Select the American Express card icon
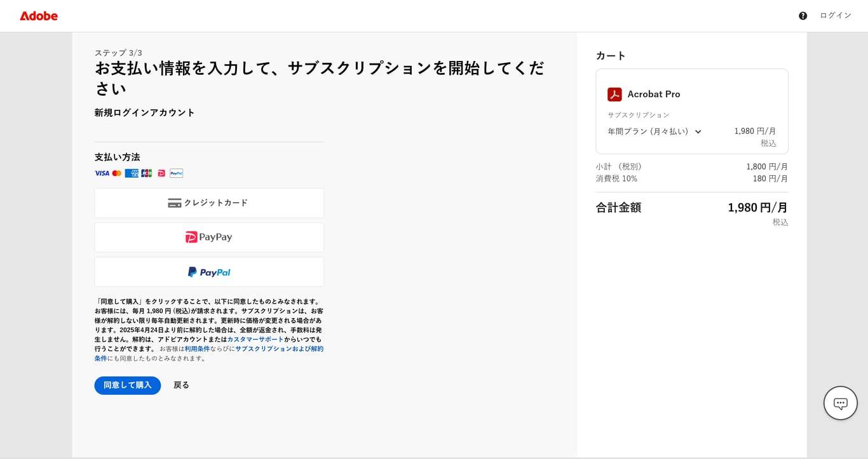The height and width of the screenshot is (459, 868). pos(132,173)
